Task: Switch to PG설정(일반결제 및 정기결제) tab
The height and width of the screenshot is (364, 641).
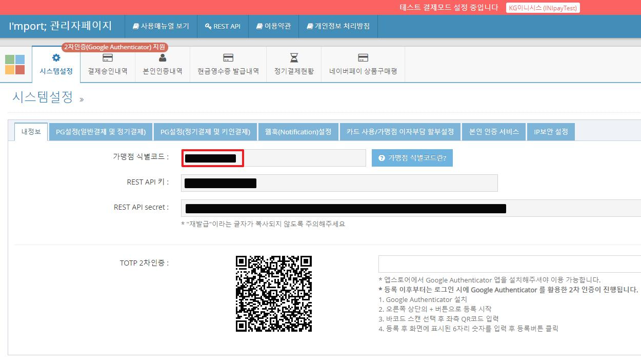Action: coord(101,132)
